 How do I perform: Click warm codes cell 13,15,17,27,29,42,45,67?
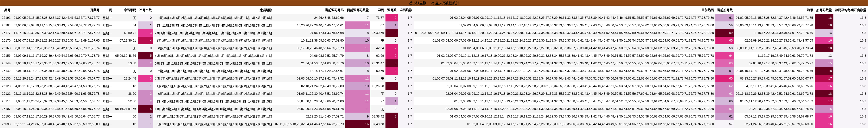[327, 71]
